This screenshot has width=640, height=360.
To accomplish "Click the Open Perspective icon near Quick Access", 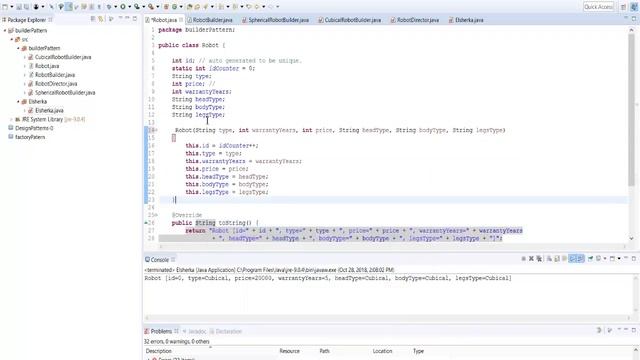I will [x=623, y=7].
